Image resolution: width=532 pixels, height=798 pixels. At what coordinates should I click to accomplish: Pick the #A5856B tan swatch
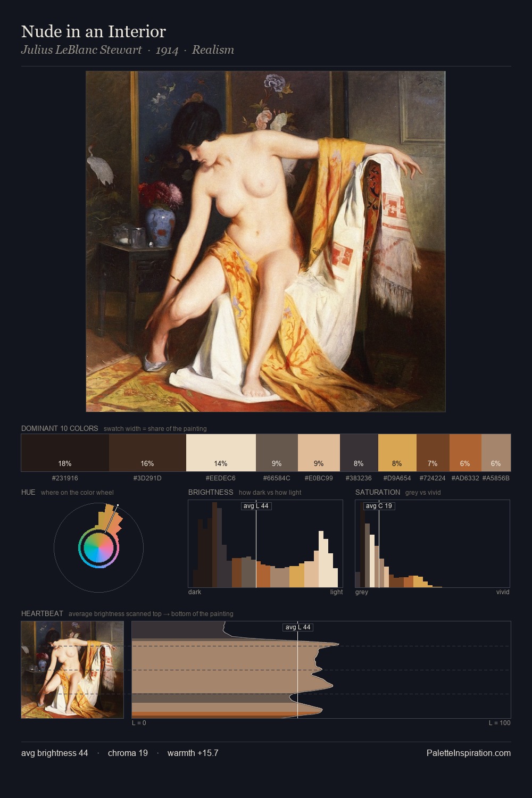496,453
